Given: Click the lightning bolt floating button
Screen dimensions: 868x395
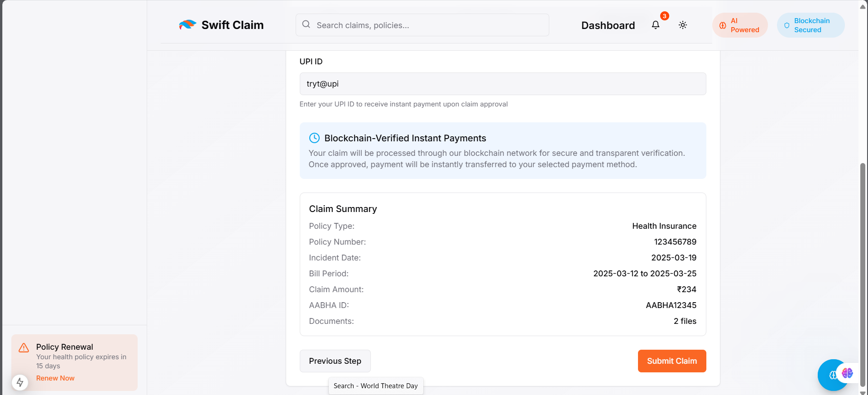Looking at the screenshot, I should click(20, 382).
